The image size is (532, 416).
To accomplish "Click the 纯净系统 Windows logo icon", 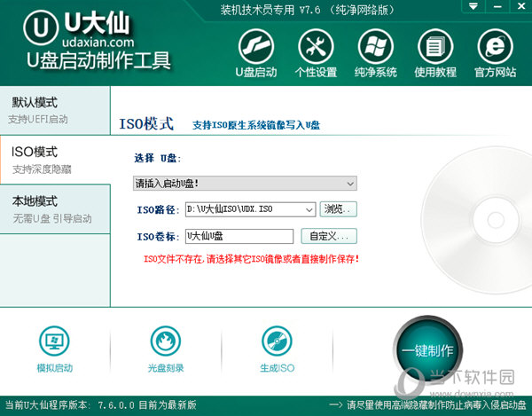I will coord(376,48).
